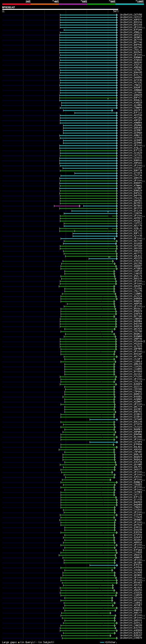Viewport: 146px width, 644px height.
Task: Click the white query sequence bar
Action: [x=60, y=10]
